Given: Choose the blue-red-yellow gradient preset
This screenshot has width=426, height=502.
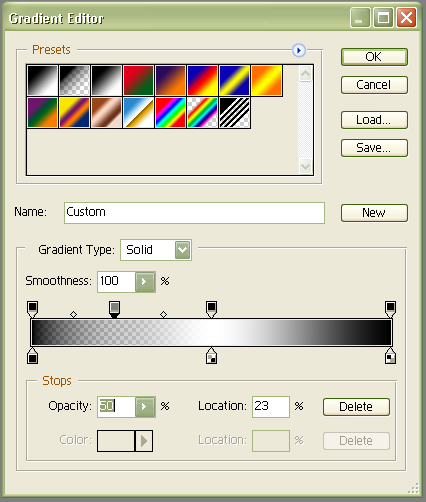Looking at the screenshot, I should click(202, 80).
